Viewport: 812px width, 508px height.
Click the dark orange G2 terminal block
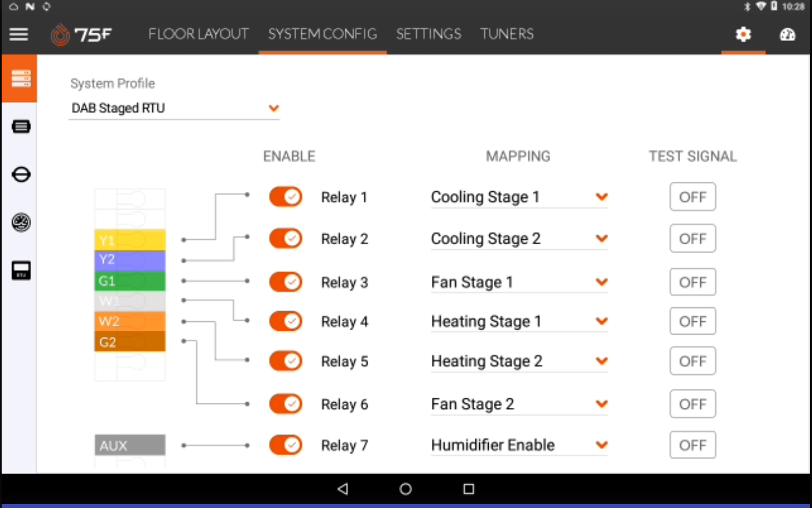(130, 341)
